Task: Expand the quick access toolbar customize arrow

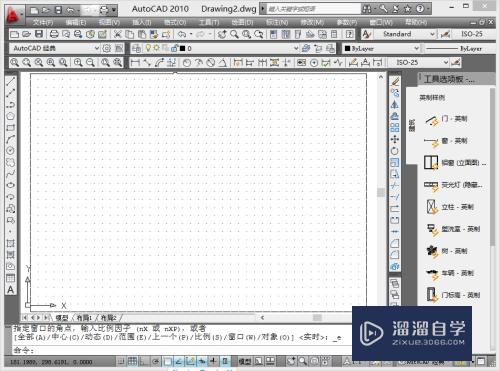Action: pyautogui.click(x=114, y=10)
